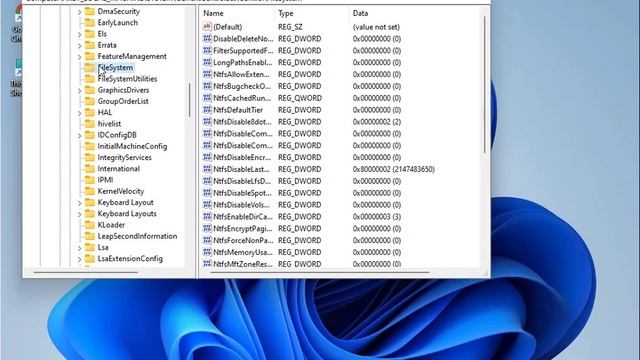The height and width of the screenshot is (360, 640).
Task: Expand the GraphicsDrivers key
Action: (x=79, y=91)
